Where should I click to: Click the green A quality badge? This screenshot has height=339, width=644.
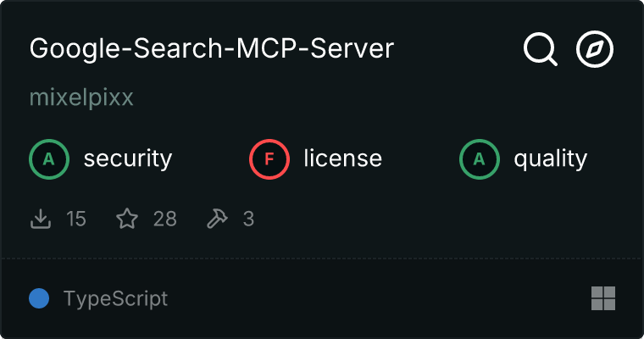click(480, 158)
